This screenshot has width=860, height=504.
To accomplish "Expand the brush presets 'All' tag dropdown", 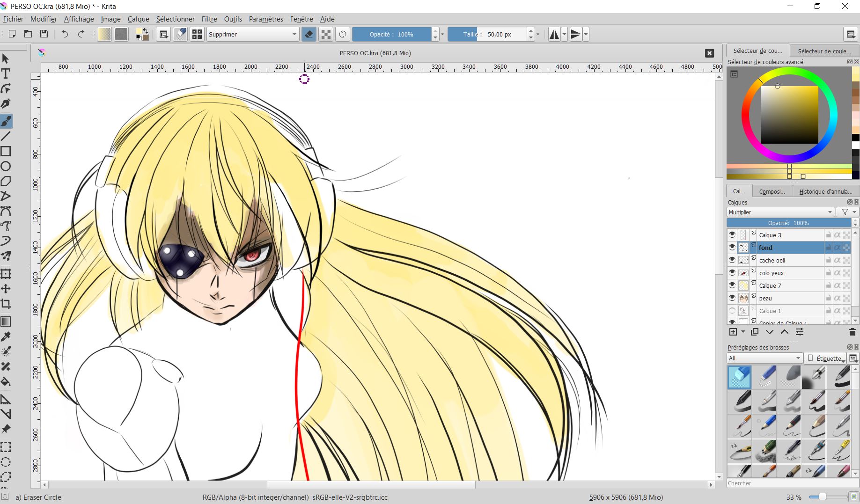I will point(764,358).
